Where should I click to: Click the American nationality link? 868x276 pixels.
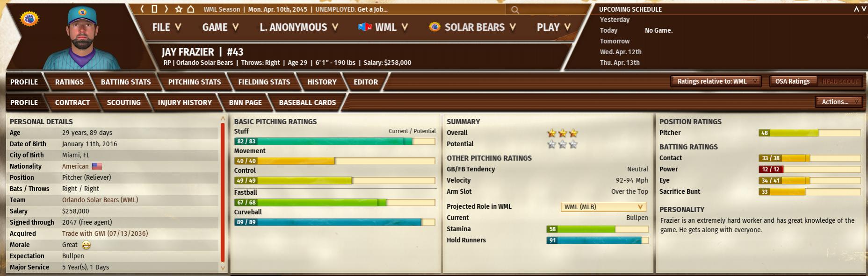pyautogui.click(x=75, y=166)
